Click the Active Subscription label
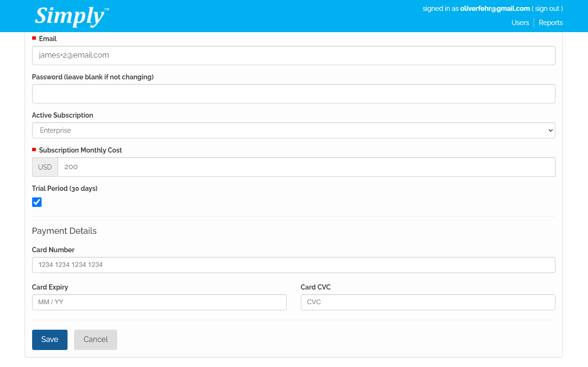This screenshot has width=588, height=367. coord(62,115)
